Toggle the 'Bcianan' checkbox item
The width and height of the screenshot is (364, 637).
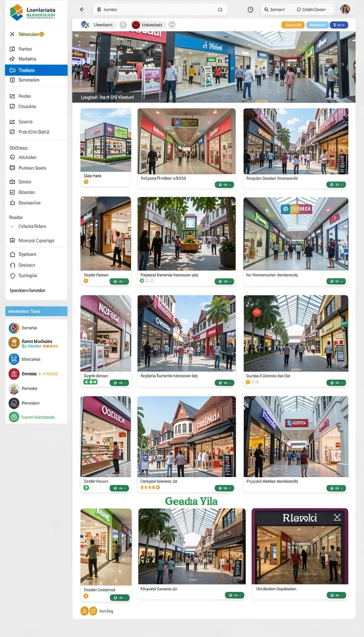click(12, 192)
